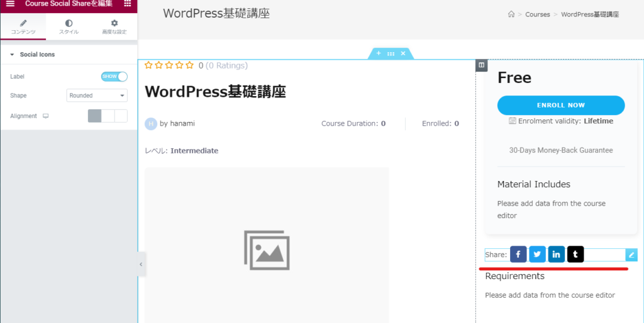Click the add section plus icon
Viewport: 644px width, 323px height.
point(378,53)
